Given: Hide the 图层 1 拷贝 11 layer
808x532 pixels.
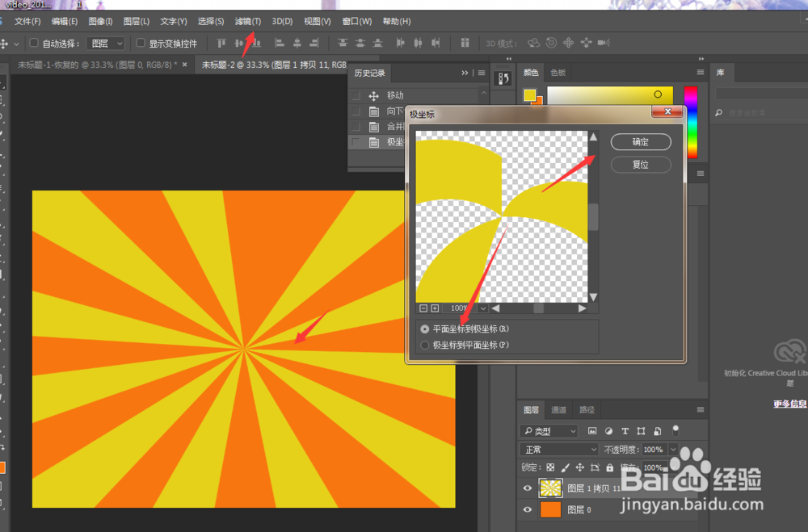Looking at the screenshot, I should pyautogui.click(x=527, y=488).
